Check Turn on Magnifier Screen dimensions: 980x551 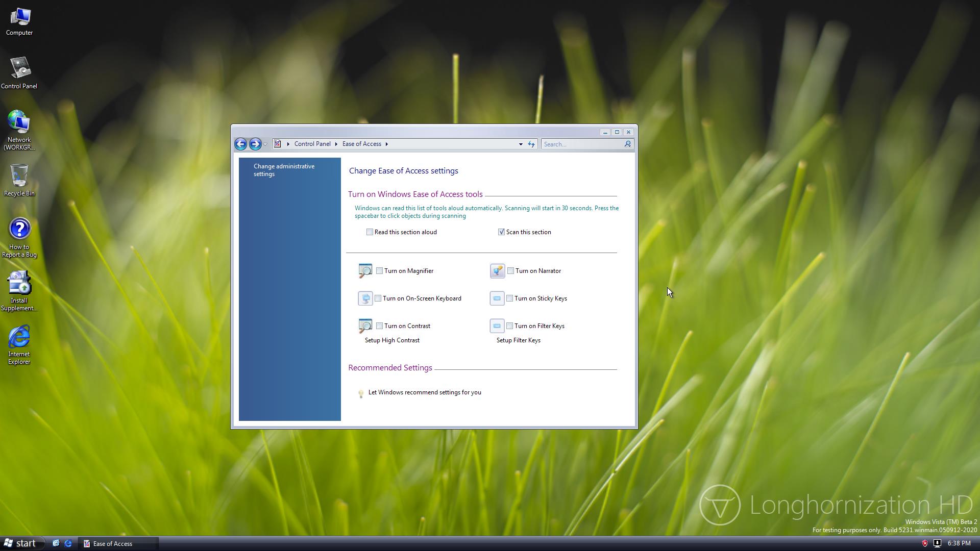tap(379, 271)
